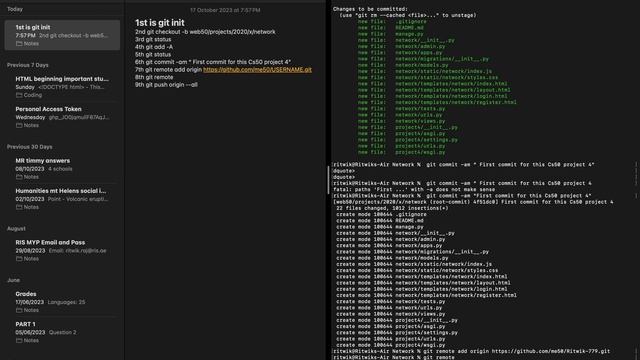Click the 'Today' section header
Screen dimensions: 640x360
coord(15,9)
